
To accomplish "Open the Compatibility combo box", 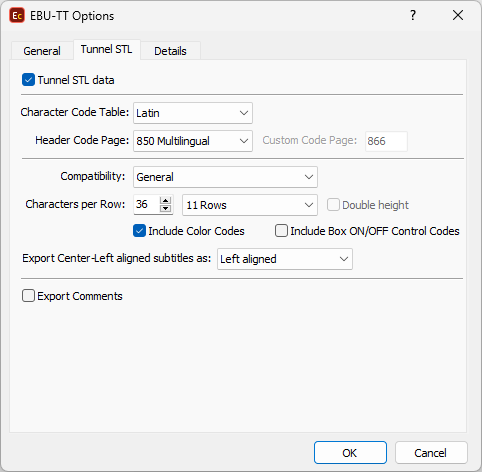I will [225, 177].
